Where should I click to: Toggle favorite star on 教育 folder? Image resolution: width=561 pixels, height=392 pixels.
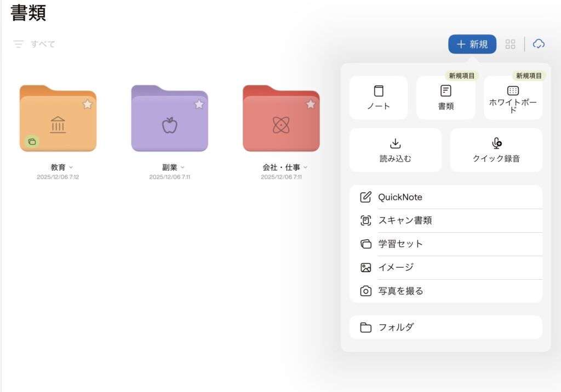click(x=88, y=104)
